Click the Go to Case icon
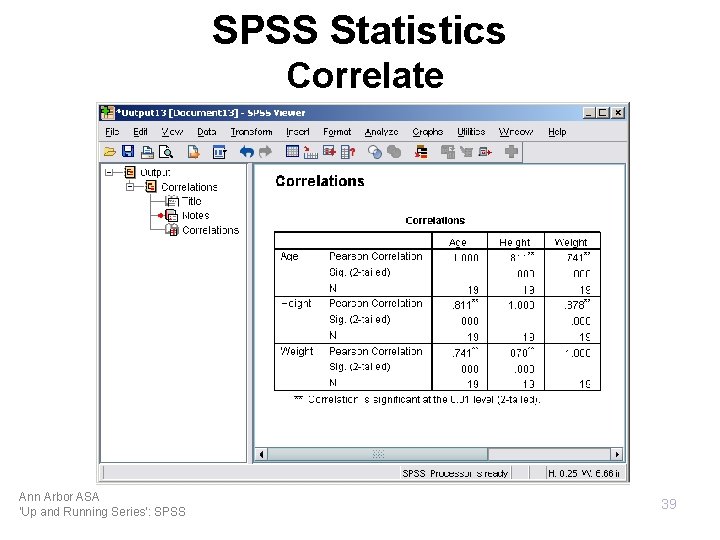Viewport: 720px width, 540px height. point(310,152)
